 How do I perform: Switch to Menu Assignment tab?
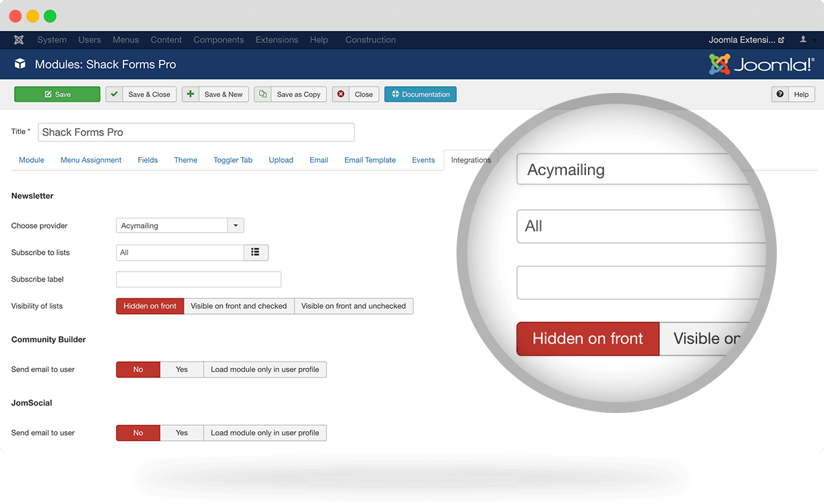click(91, 160)
